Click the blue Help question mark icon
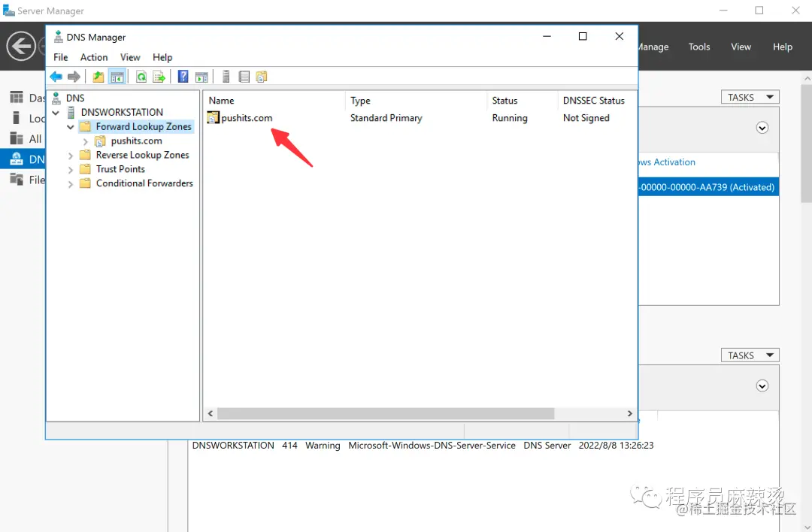Viewport: 812px width, 532px height. (x=183, y=77)
